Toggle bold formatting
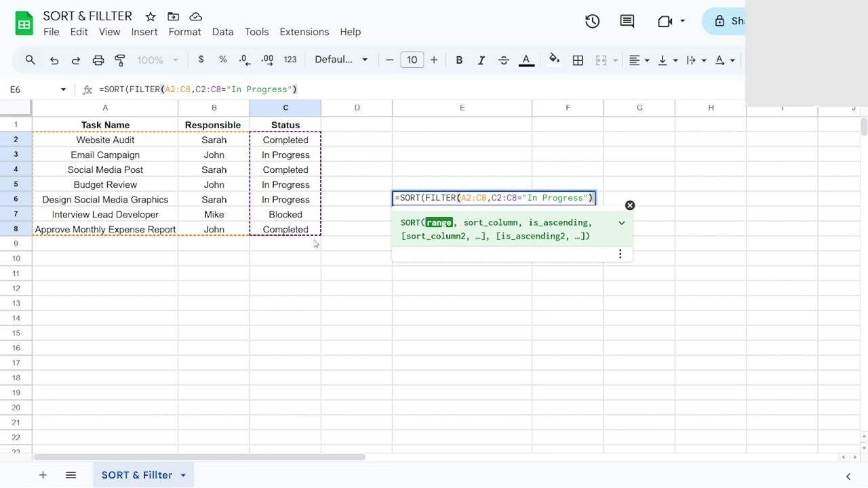The width and height of the screenshot is (868, 488). [459, 60]
